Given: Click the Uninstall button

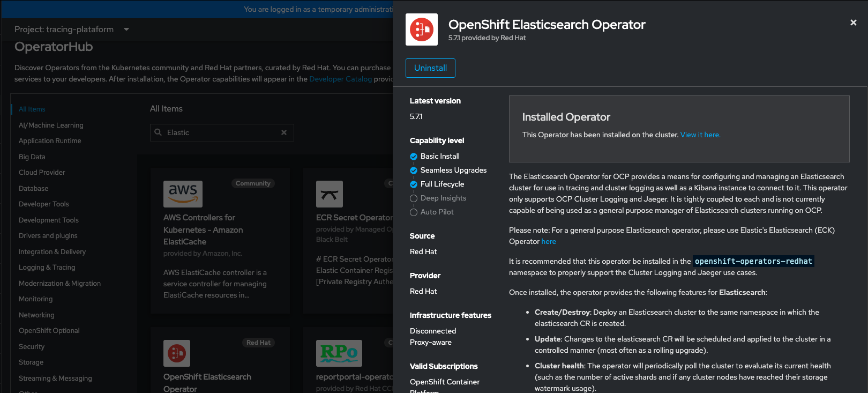Looking at the screenshot, I should (x=430, y=68).
